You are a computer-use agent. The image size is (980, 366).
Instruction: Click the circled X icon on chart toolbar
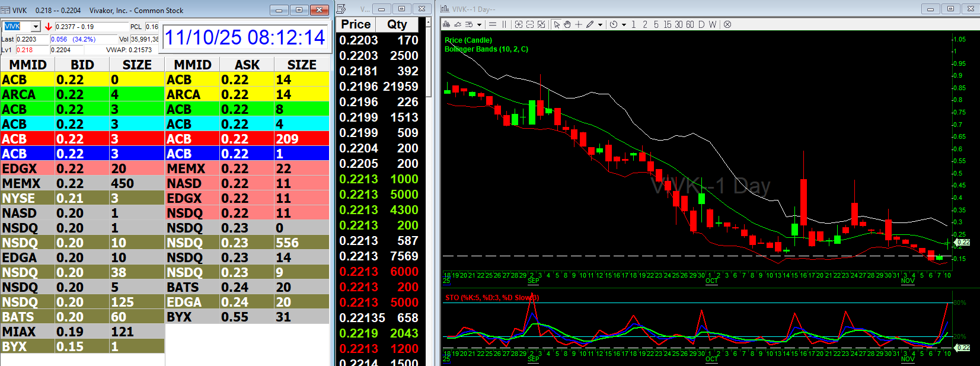pyautogui.click(x=727, y=24)
